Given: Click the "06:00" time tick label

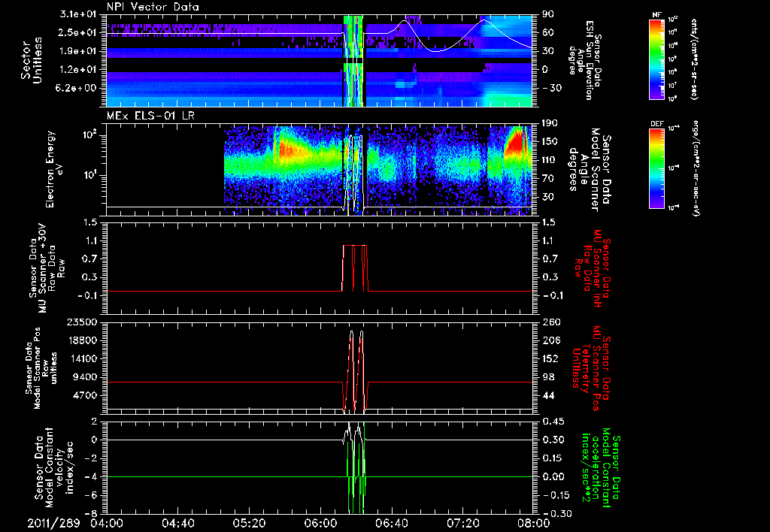Looking at the screenshot, I should coord(320,523).
